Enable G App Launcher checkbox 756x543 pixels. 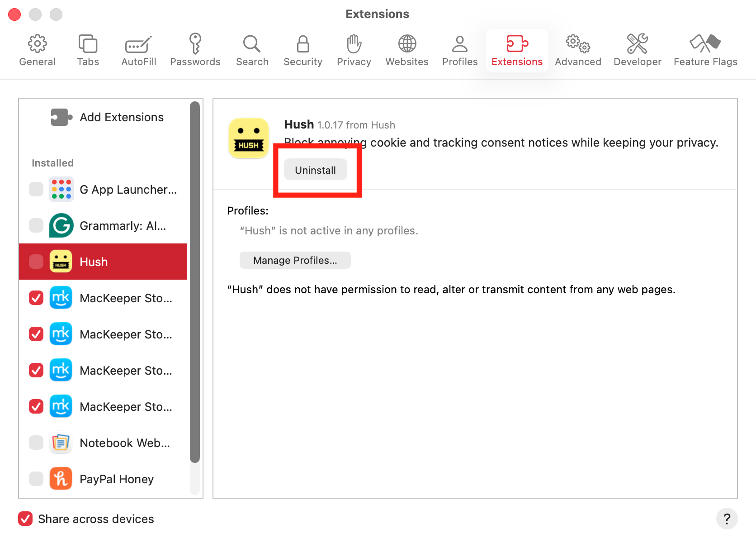(36, 189)
